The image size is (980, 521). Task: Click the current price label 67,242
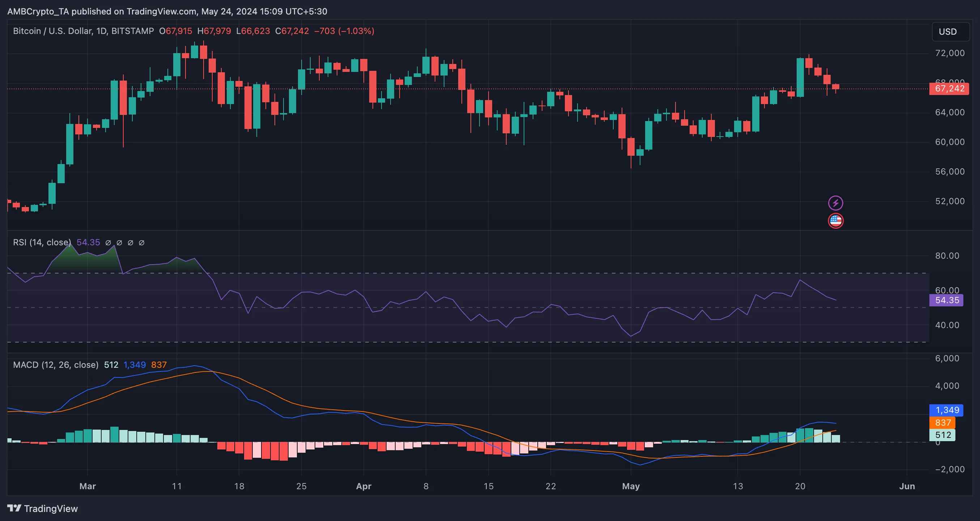coord(949,89)
